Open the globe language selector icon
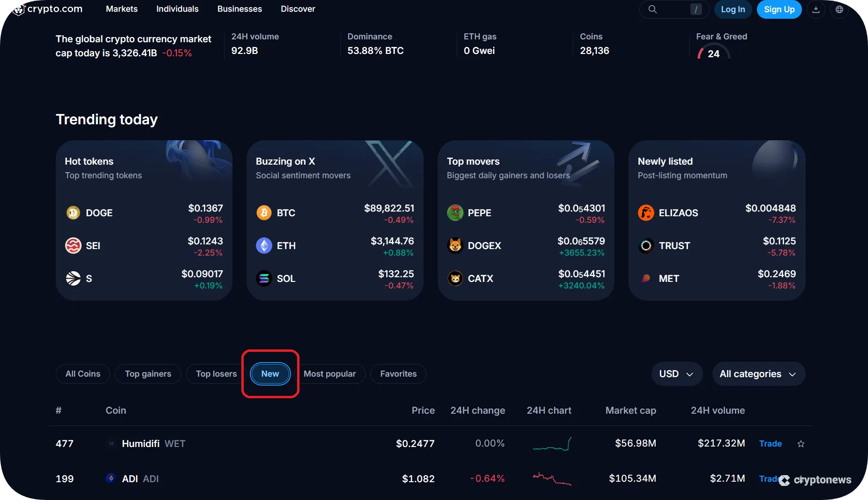 [839, 9]
